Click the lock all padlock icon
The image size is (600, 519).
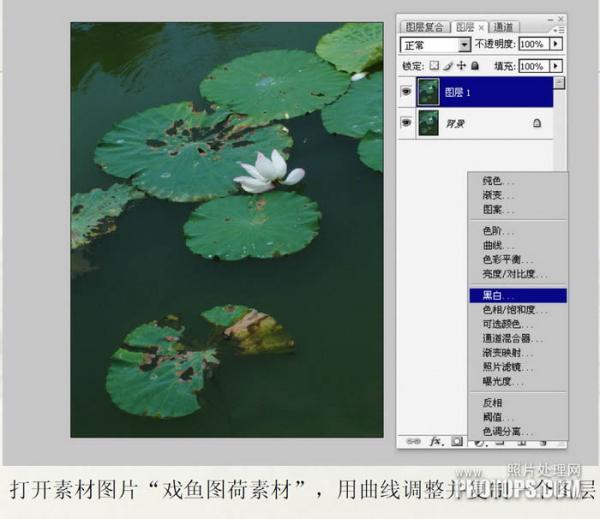(x=473, y=66)
